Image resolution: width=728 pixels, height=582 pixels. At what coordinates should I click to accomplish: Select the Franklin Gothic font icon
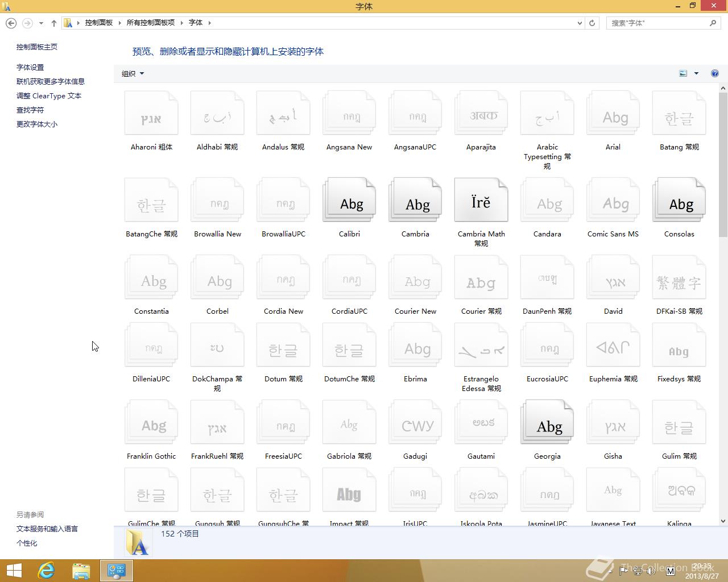151,422
